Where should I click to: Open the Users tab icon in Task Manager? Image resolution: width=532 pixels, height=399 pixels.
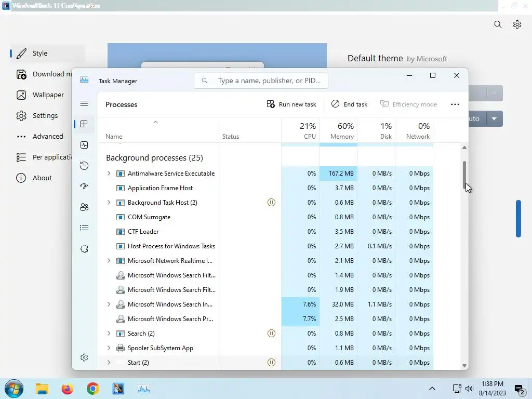84,207
